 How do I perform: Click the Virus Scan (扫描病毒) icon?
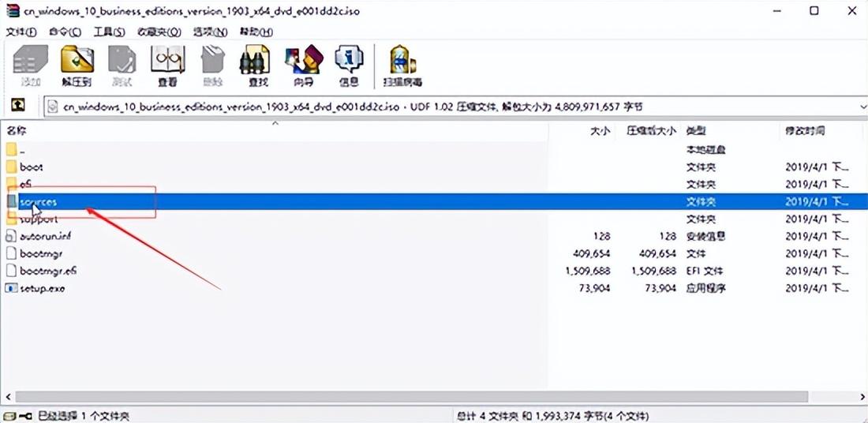click(x=402, y=60)
